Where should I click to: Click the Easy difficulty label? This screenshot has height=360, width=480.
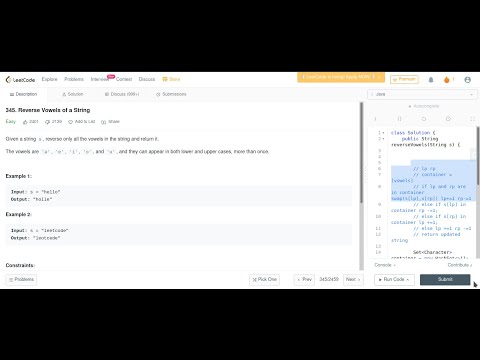coord(11,122)
